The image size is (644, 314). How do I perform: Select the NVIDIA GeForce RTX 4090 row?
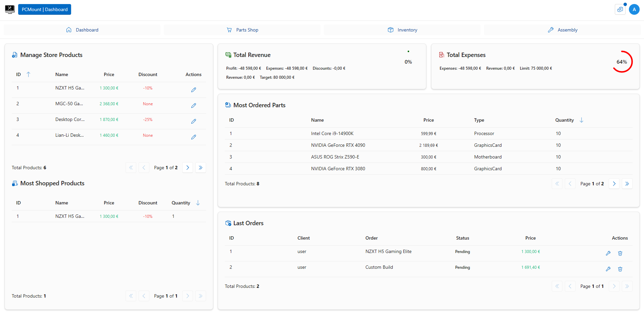tap(429, 145)
